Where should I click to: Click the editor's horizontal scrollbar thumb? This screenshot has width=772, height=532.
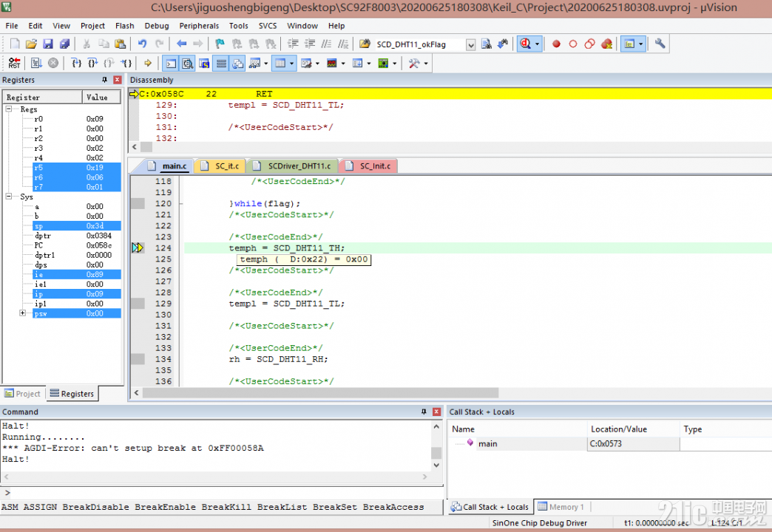(320, 393)
